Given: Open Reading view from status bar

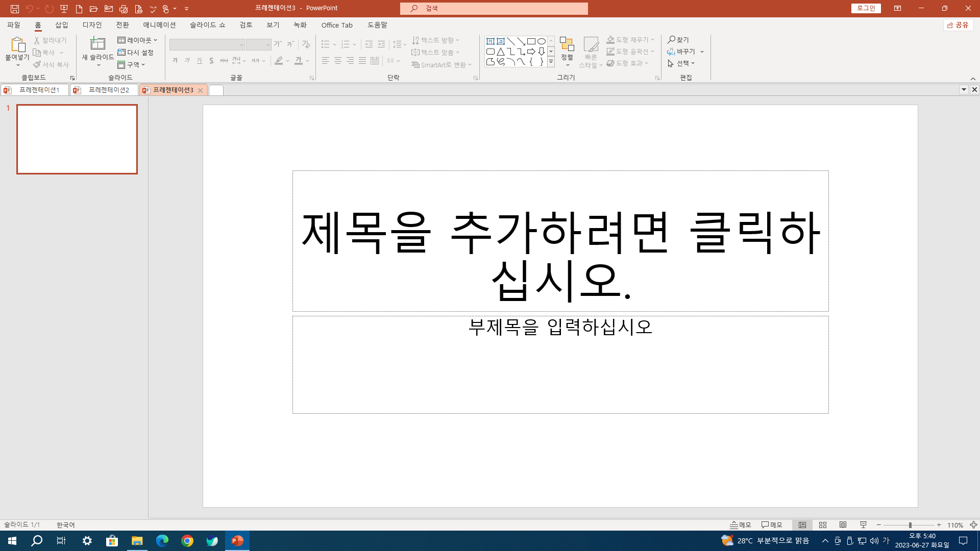Looking at the screenshot, I should click(x=843, y=525).
